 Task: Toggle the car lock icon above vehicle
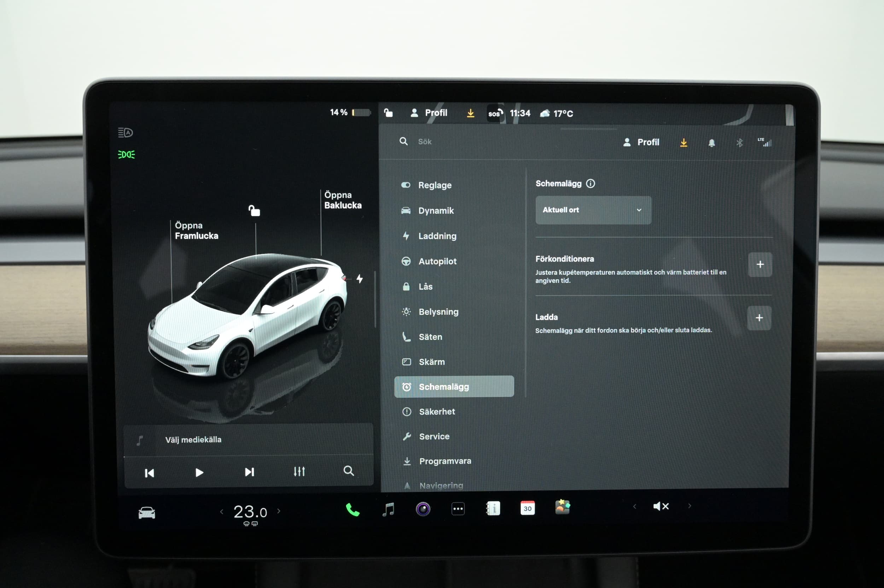click(254, 211)
